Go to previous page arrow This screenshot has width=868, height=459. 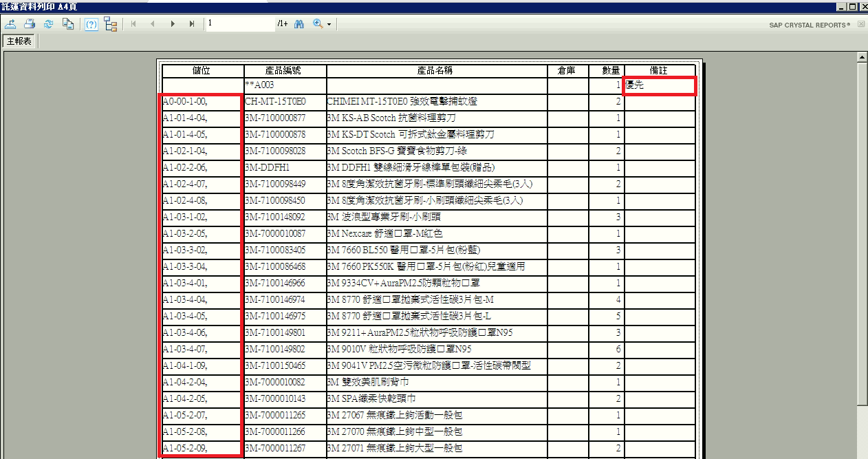(153, 24)
